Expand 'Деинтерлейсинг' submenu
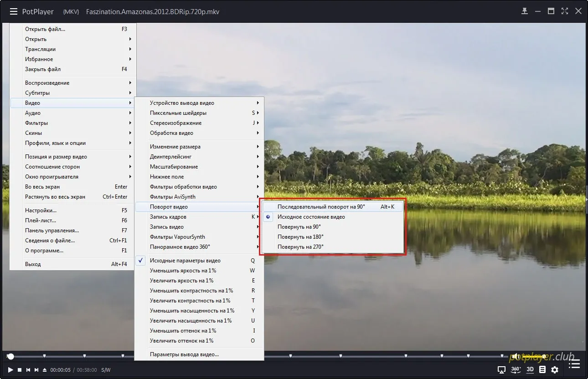 click(199, 157)
